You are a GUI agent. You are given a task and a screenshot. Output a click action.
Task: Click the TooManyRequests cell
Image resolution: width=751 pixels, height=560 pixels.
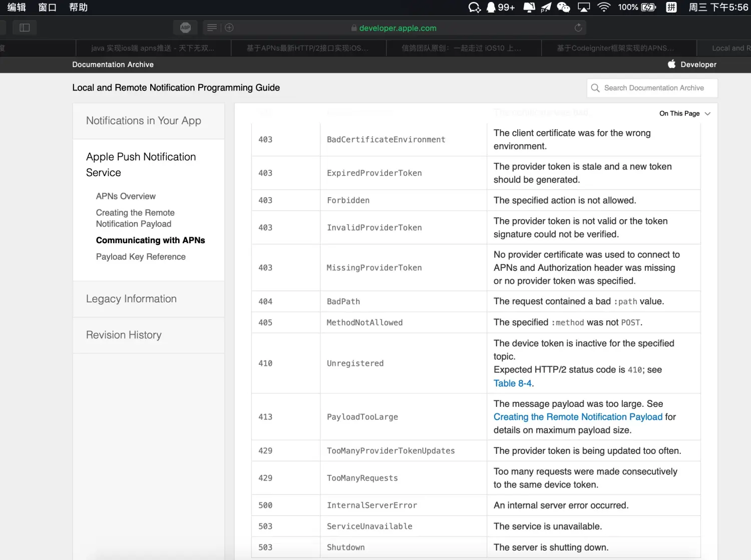tap(403, 478)
